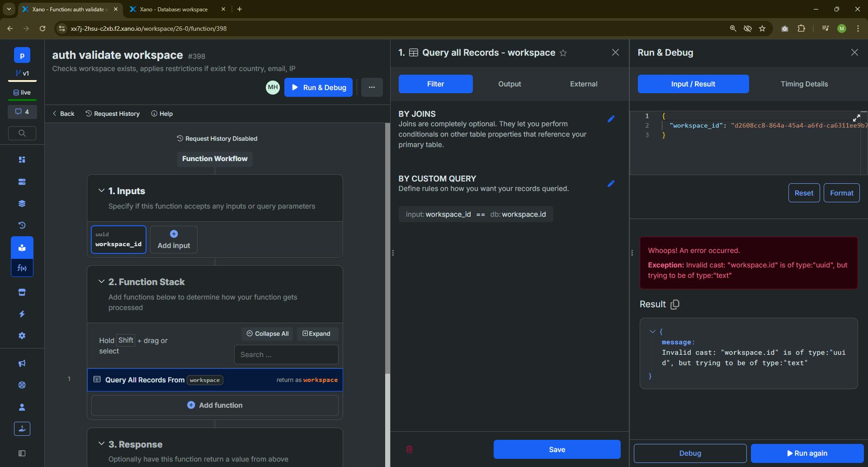Image resolution: width=868 pixels, height=467 pixels.
Task: Open the browser zoom magnifier icon
Action: (x=733, y=29)
